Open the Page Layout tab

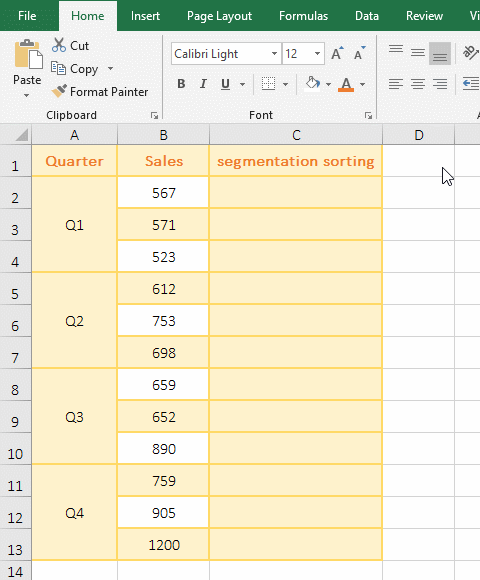click(x=219, y=16)
